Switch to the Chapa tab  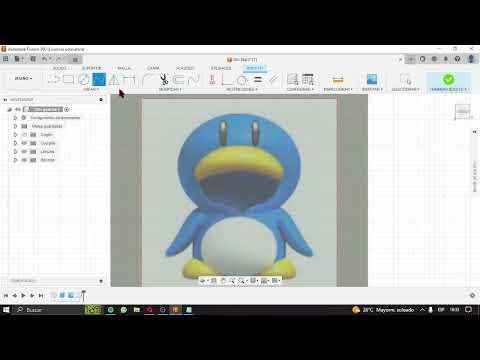[153, 68]
